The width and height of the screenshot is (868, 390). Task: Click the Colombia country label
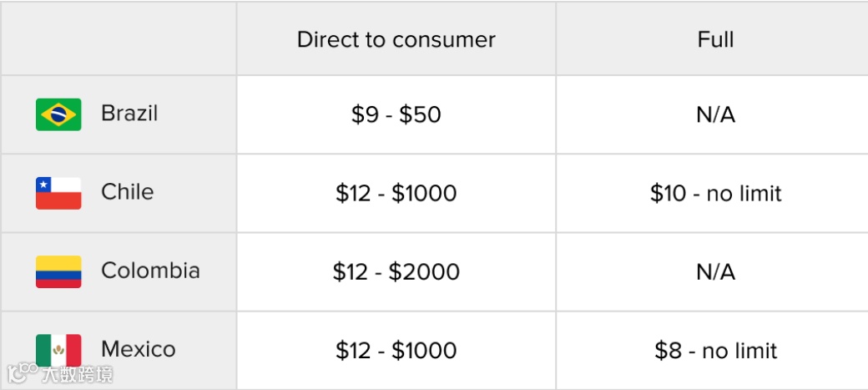(x=150, y=271)
